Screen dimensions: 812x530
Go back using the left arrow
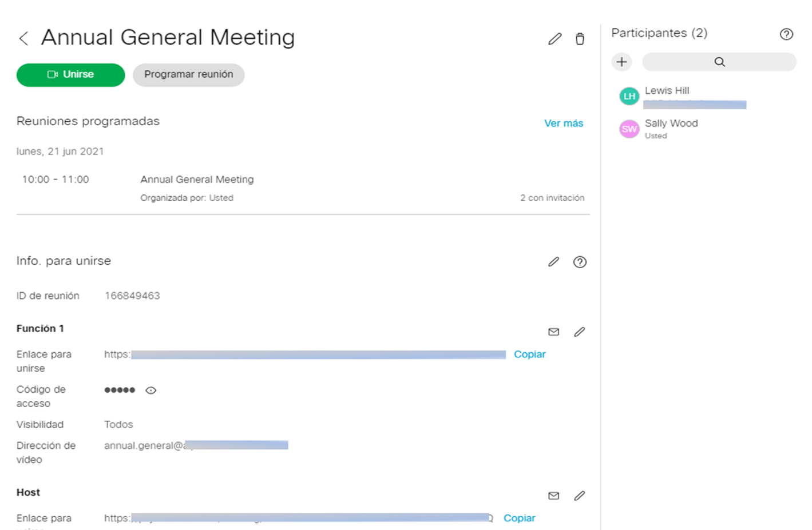pos(23,38)
